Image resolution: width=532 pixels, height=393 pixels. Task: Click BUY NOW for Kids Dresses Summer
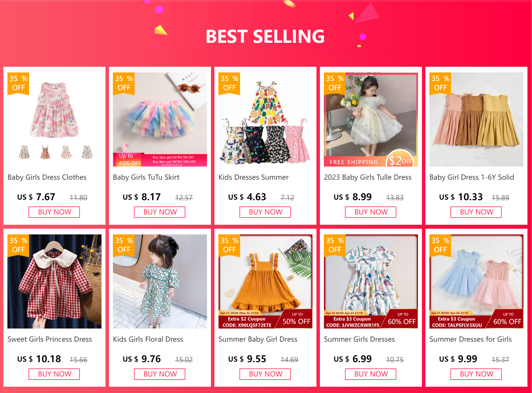tap(265, 212)
